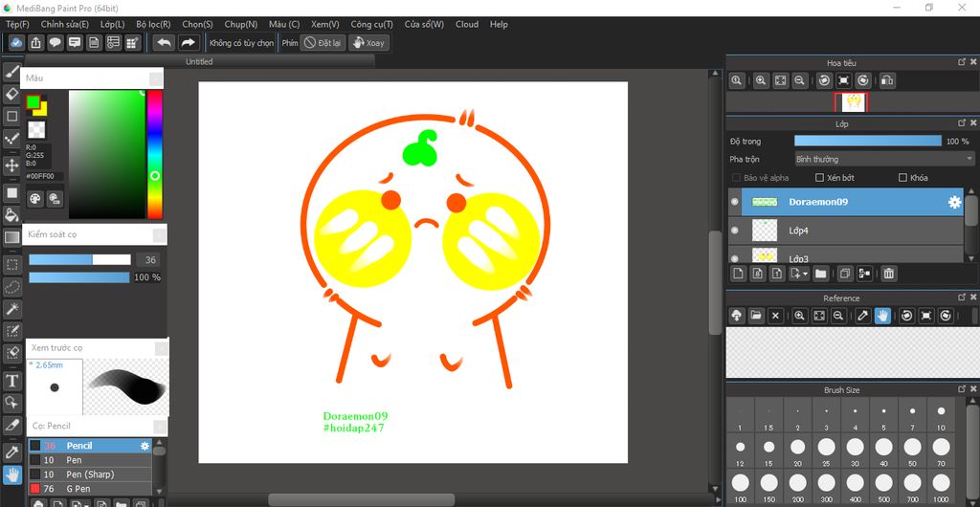Float the Reference panel
The image size is (980, 507).
(963, 298)
